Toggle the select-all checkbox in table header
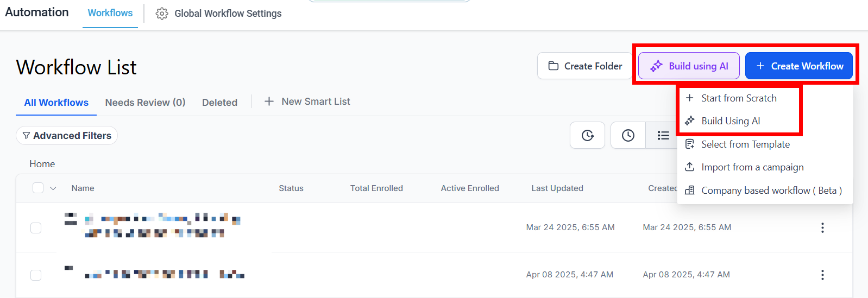 [x=38, y=188]
